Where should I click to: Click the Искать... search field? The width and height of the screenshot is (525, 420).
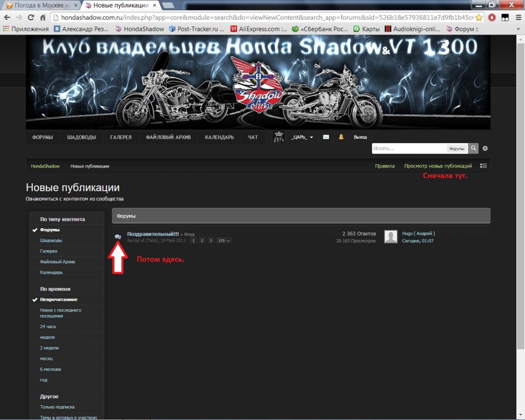(x=409, y=149)
